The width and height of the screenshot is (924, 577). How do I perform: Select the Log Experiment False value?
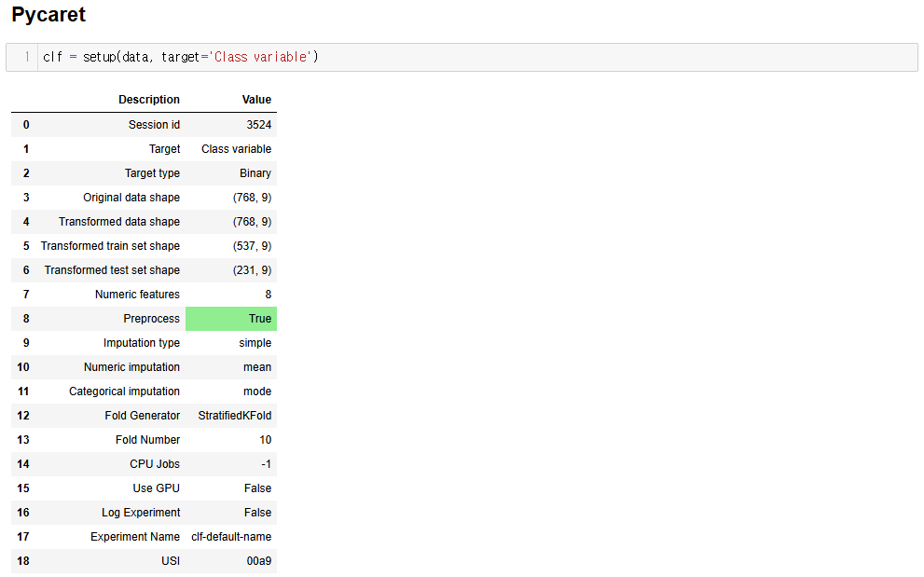257,512
